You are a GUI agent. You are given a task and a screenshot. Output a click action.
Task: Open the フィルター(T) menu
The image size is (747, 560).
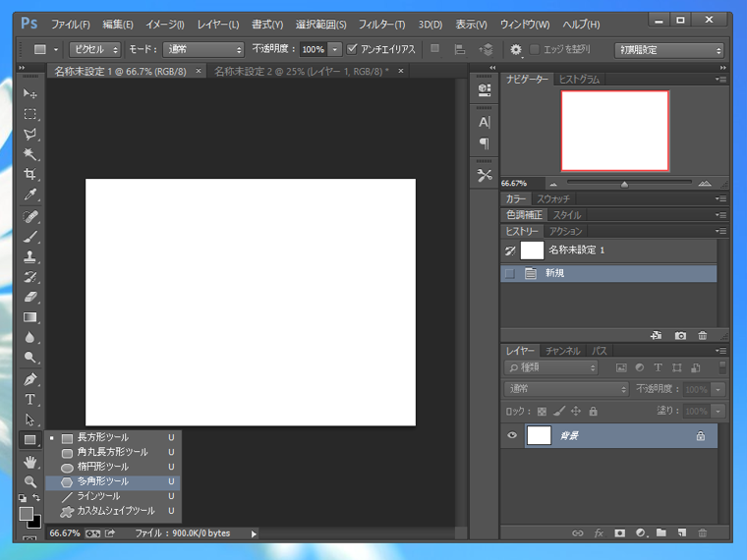[x=381, y=25]
